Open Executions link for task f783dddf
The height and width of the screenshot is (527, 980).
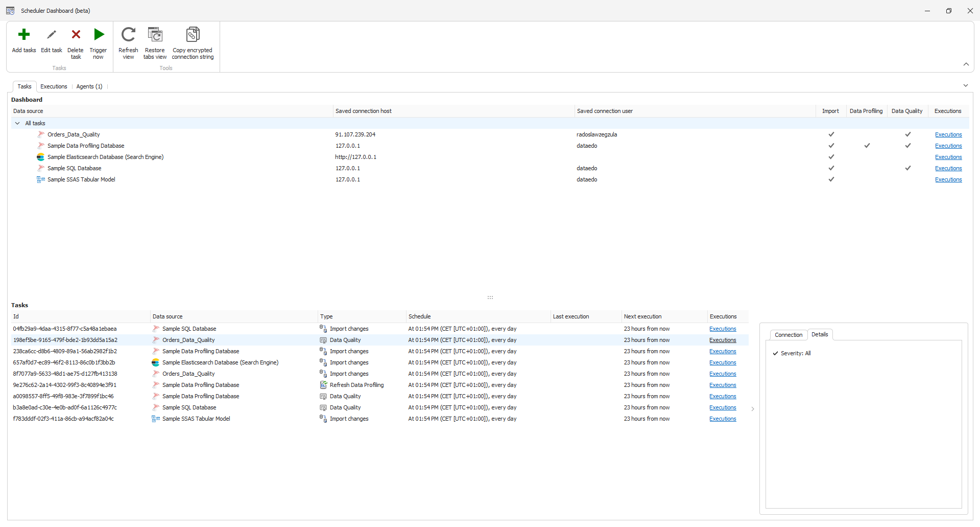click(723, 419)
